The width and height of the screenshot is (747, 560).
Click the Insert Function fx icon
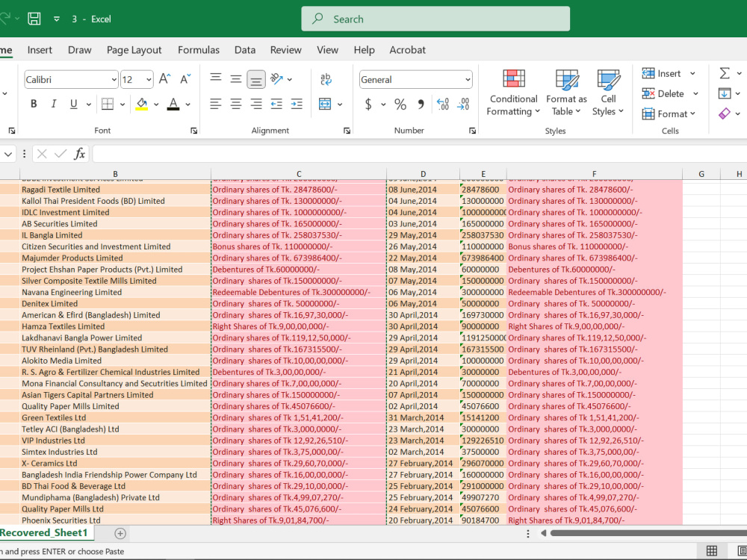(x=80, y=154)
